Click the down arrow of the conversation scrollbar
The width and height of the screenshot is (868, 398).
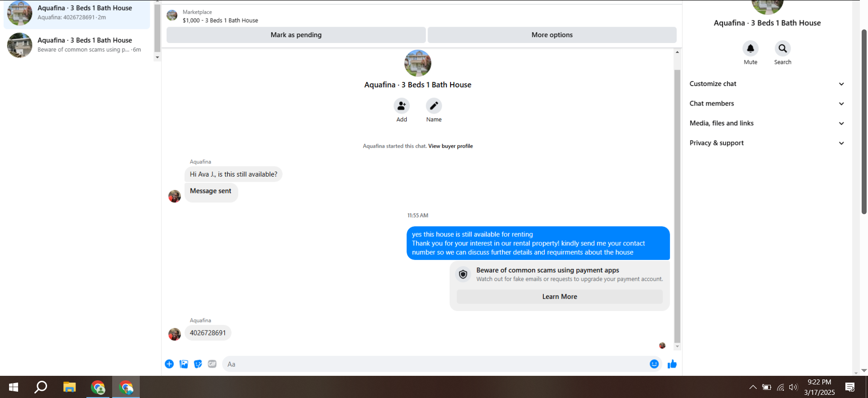click(677, 347)
